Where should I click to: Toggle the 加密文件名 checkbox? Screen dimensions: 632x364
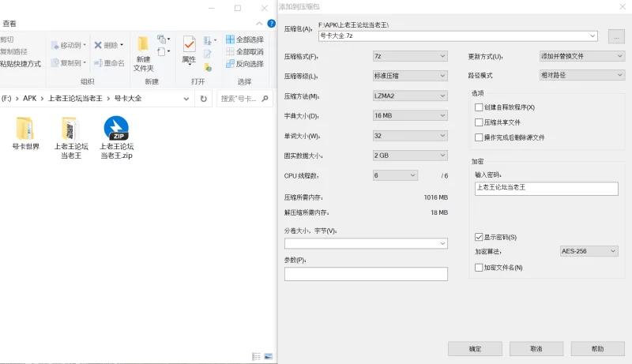pyautogui.click(x=478, y=268)
